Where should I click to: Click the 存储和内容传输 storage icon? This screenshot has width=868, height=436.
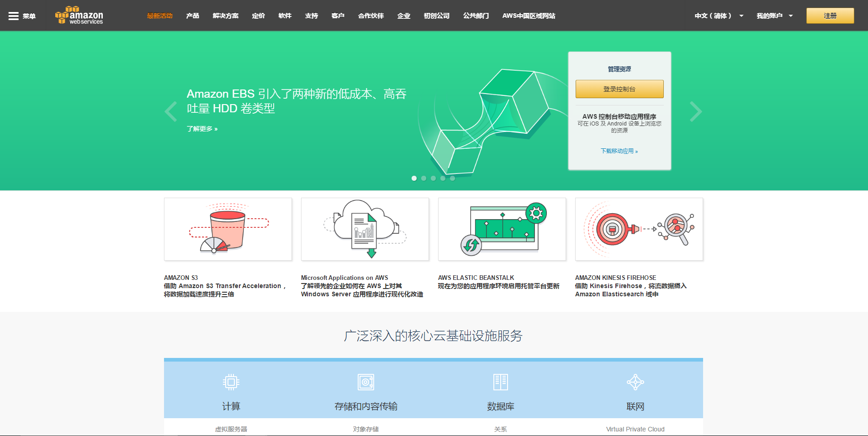pyautogui.click(x=366, y=382)
